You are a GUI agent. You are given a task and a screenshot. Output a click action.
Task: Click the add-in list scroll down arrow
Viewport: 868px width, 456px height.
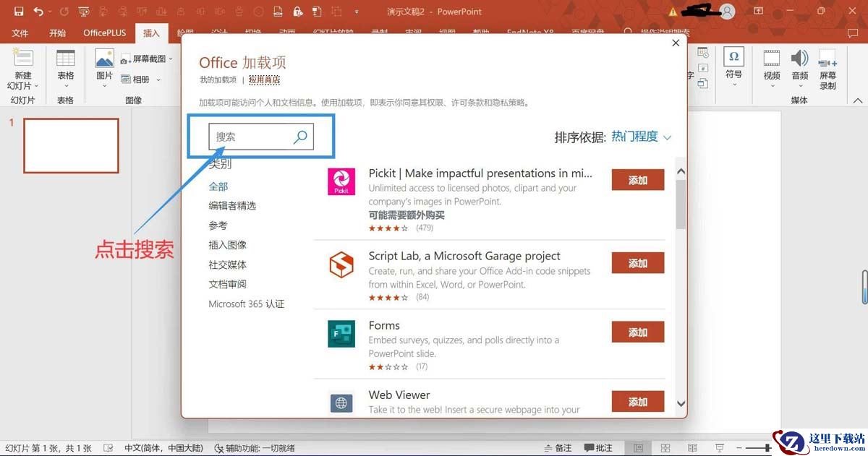pos(681,403)
